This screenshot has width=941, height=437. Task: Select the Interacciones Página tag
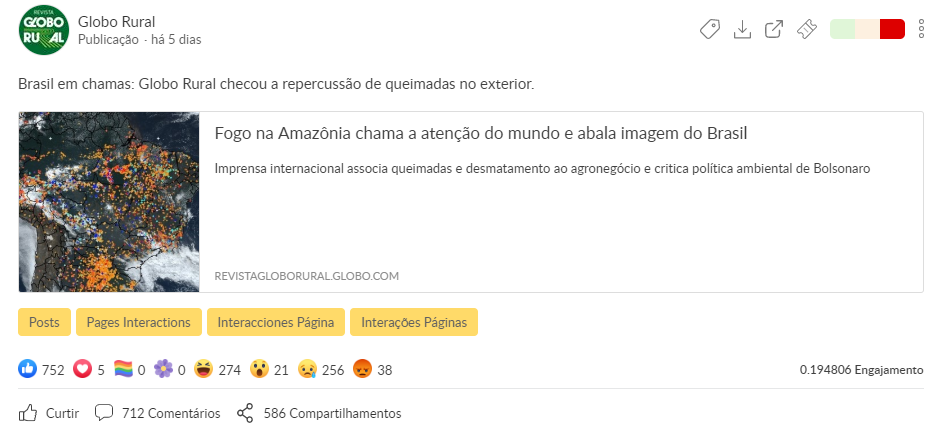click(x=276, y=322)
